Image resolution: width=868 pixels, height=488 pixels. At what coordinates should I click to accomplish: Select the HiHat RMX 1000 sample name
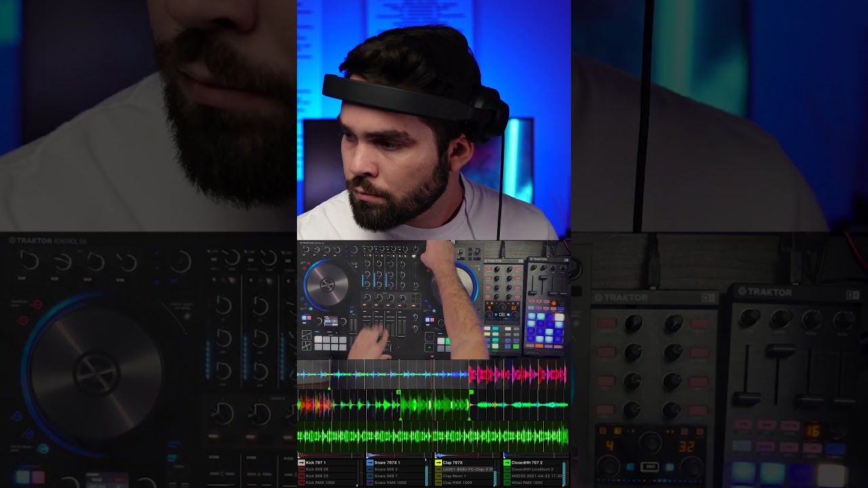point(527,483)
